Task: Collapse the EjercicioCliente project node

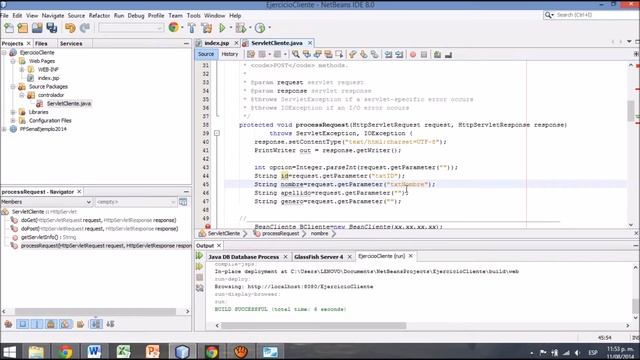Action: point(4,53)
